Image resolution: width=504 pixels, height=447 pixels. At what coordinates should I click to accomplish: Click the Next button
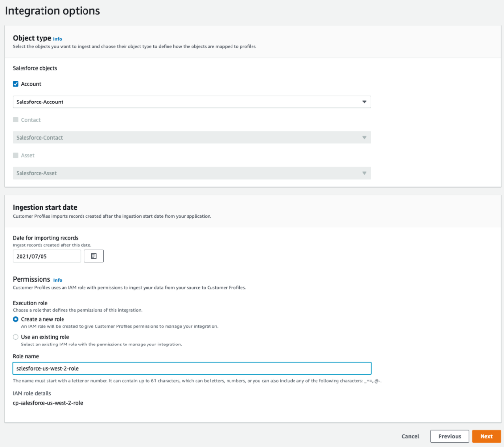486,436
